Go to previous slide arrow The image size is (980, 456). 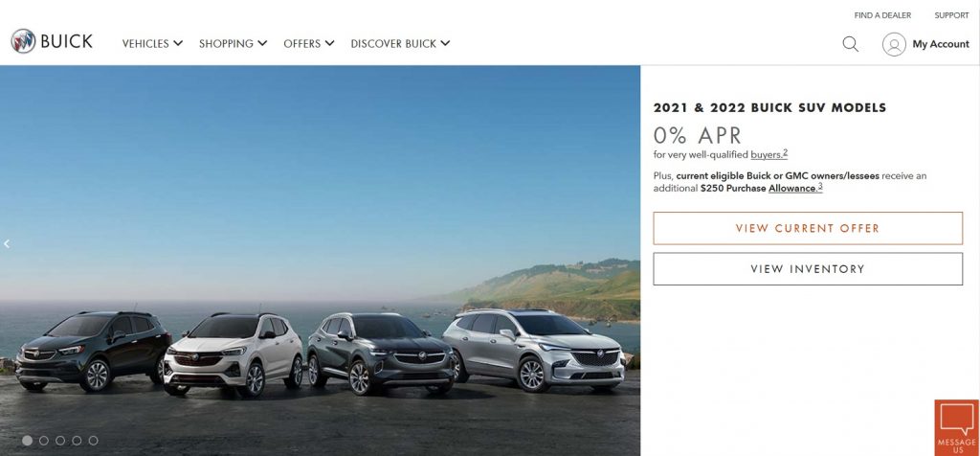[7, 244]
